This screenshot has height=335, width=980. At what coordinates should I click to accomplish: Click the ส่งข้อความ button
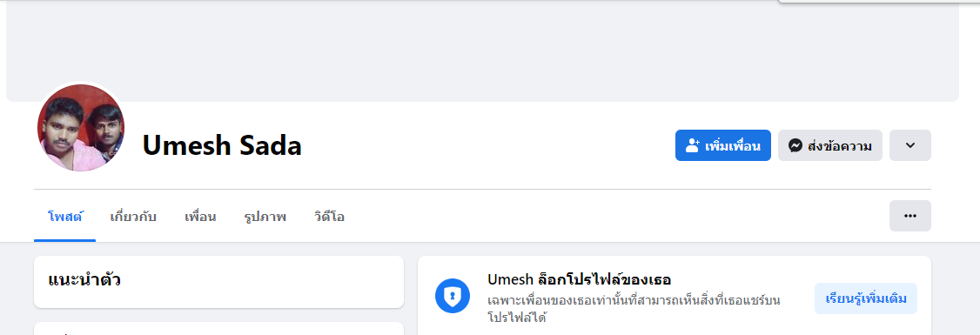(830, 145)
